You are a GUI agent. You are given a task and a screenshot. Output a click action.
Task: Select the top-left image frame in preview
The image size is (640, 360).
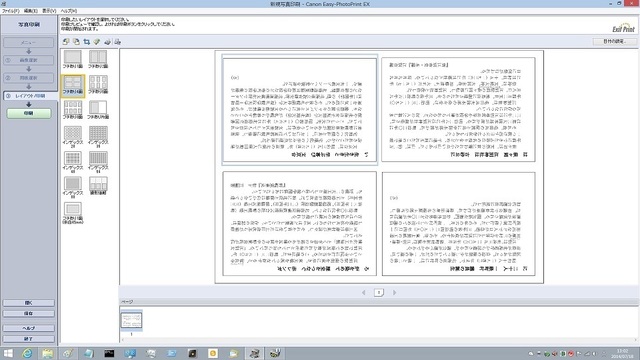(300, 110)
